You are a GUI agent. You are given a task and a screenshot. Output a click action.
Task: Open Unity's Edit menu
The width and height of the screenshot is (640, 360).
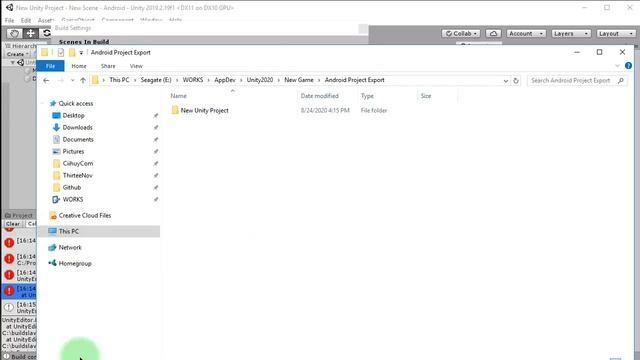26,20
